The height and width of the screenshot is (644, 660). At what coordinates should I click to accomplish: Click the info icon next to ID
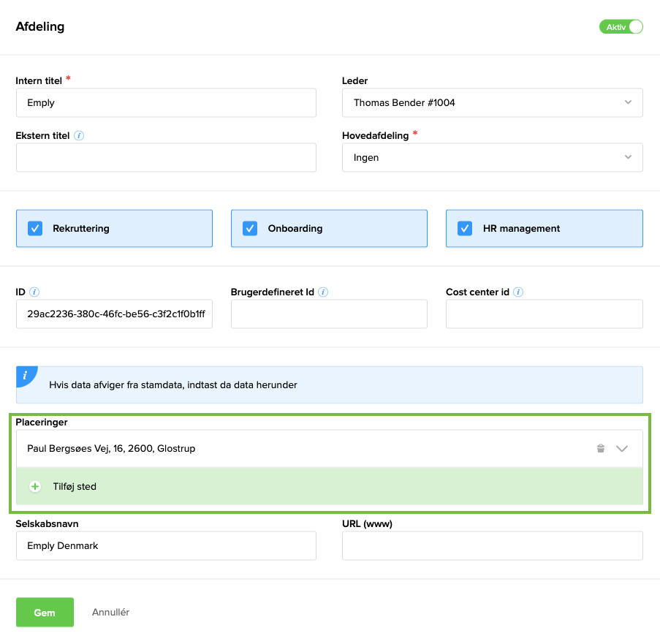tap(35, 292)
